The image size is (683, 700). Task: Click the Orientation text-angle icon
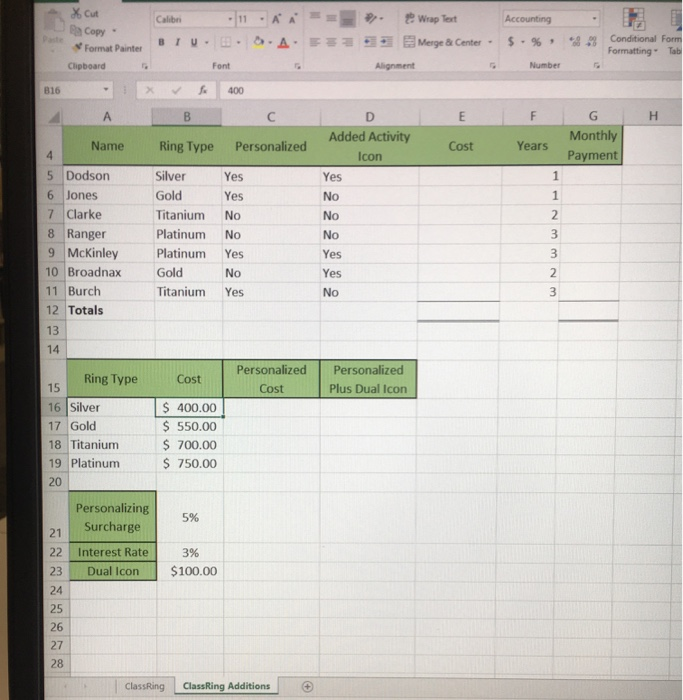click(x=371, y=18)
